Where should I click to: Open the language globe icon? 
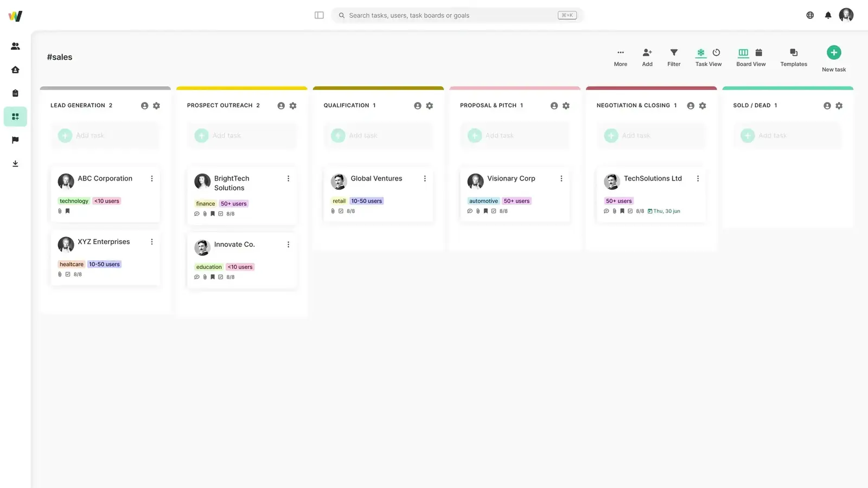click(810, 15)
